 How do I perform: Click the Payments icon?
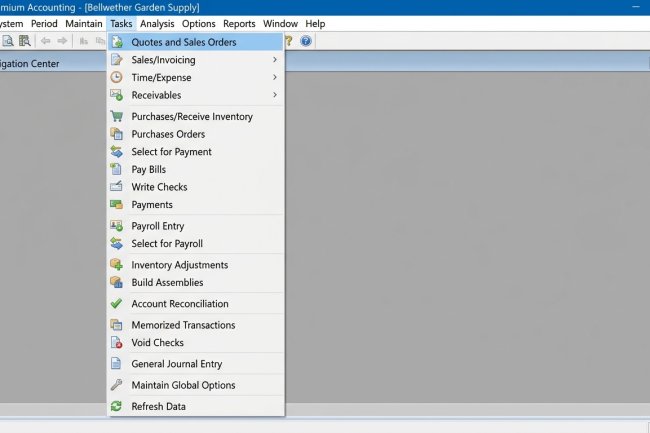(116, 204)
